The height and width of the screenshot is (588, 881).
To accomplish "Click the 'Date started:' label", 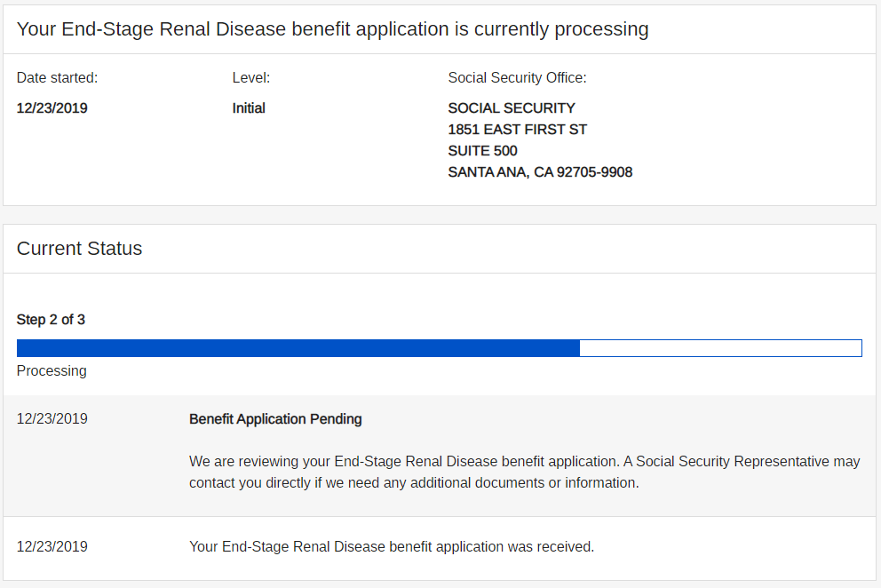I will (x=57, y=78).
